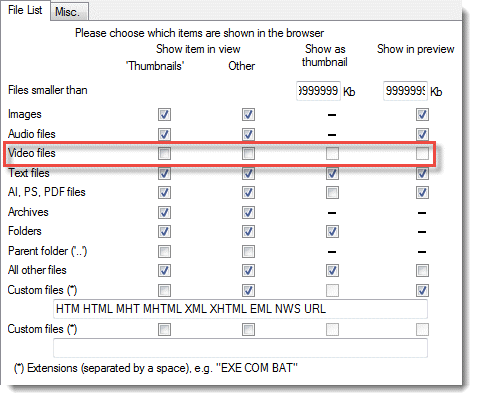
Task: Enable All other files Show in preview
Action: 422,270
